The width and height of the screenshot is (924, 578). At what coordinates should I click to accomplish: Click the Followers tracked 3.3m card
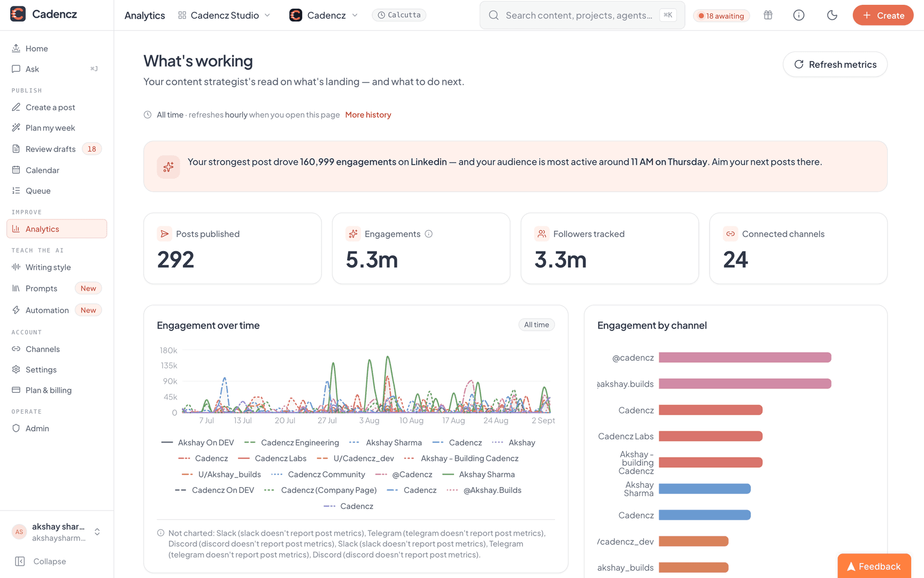[x=610, y=248]
